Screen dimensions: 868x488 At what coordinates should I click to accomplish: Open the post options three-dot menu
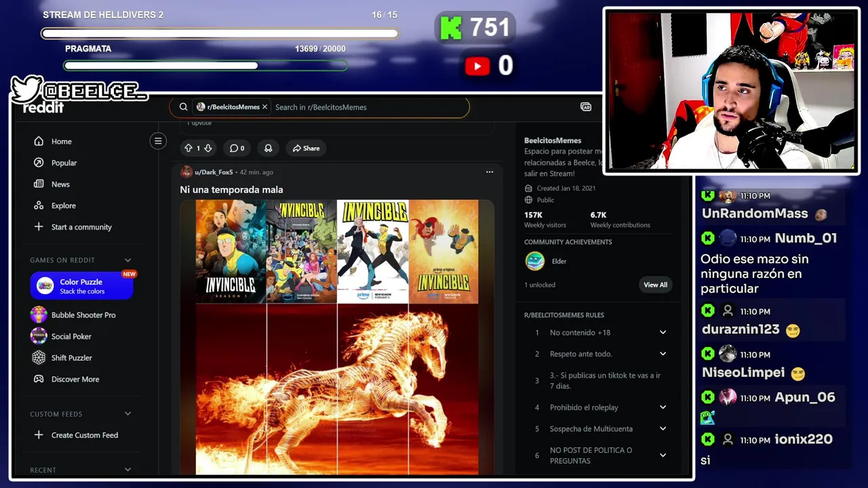click(x=490, y=172)
